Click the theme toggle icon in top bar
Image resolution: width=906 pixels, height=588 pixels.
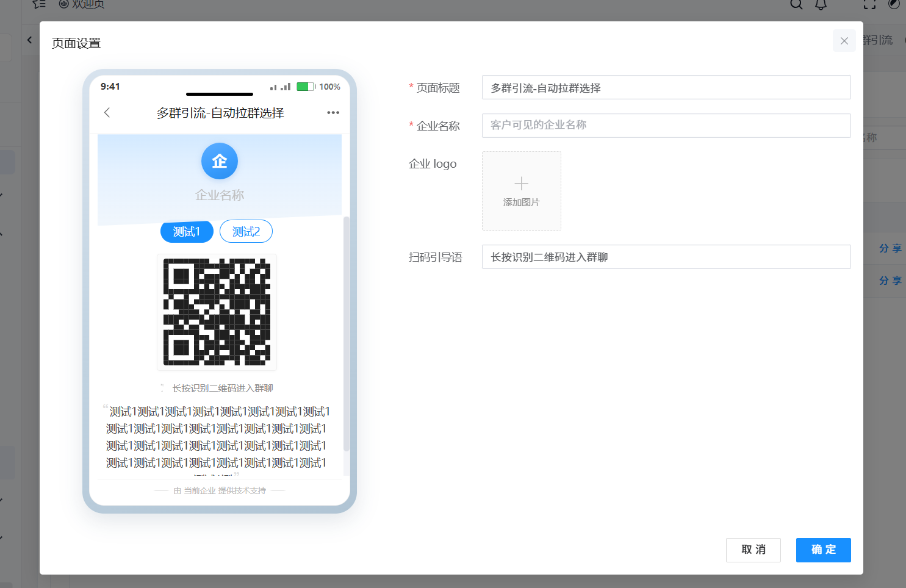894,4
